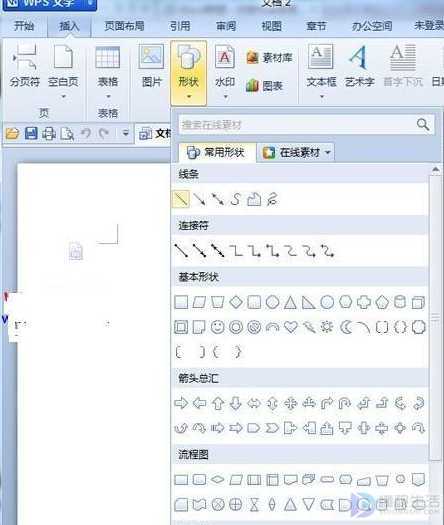The width and height of the screenshot is (444, 525).
Task: Pick the straight line shape under 线条
Action: pos(181,200)
